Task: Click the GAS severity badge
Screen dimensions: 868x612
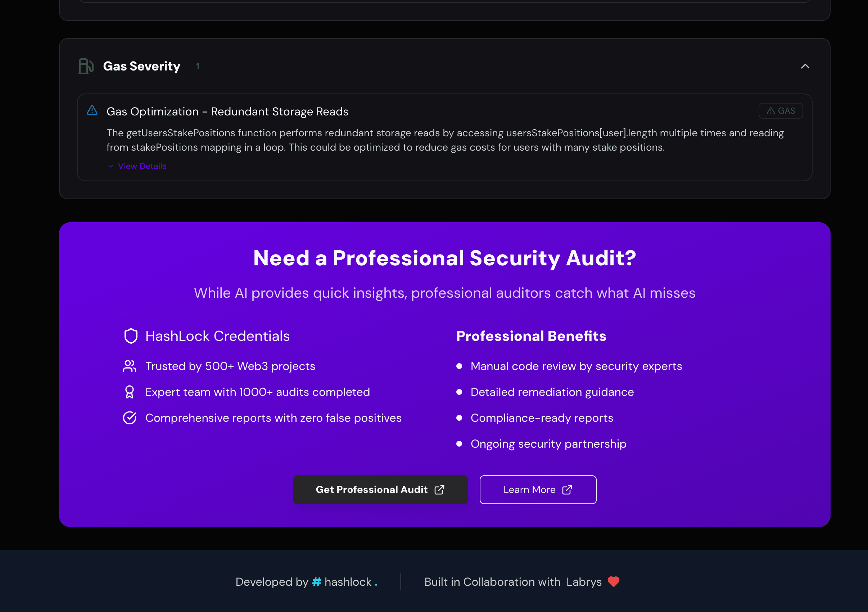Action: [x=781, y=111]
